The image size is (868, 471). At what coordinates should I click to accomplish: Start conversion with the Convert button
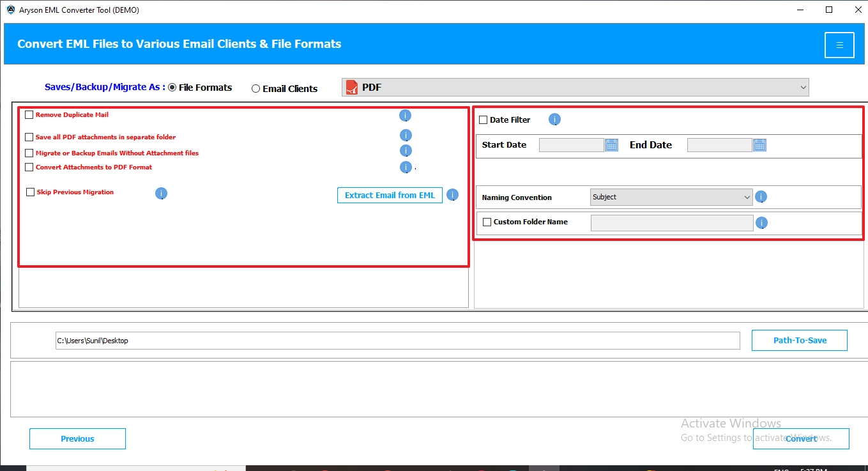pos(801,439)
